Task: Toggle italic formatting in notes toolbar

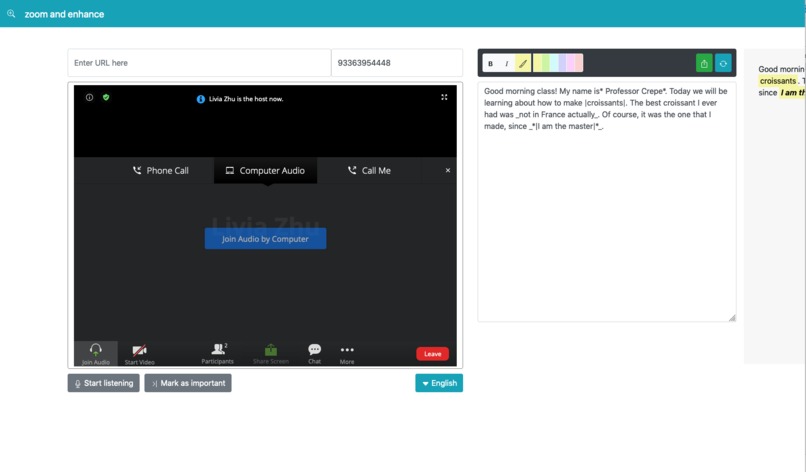Action: pos(507,63)
